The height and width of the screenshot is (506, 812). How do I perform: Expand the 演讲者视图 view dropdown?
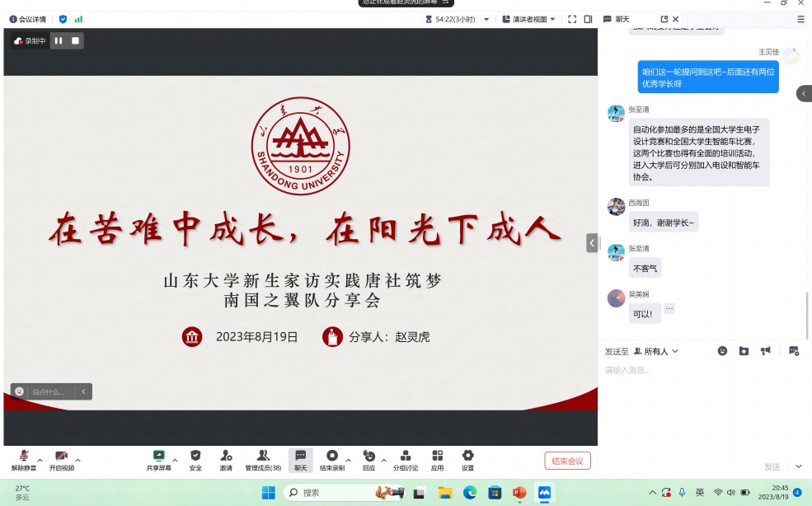(533, 19)
